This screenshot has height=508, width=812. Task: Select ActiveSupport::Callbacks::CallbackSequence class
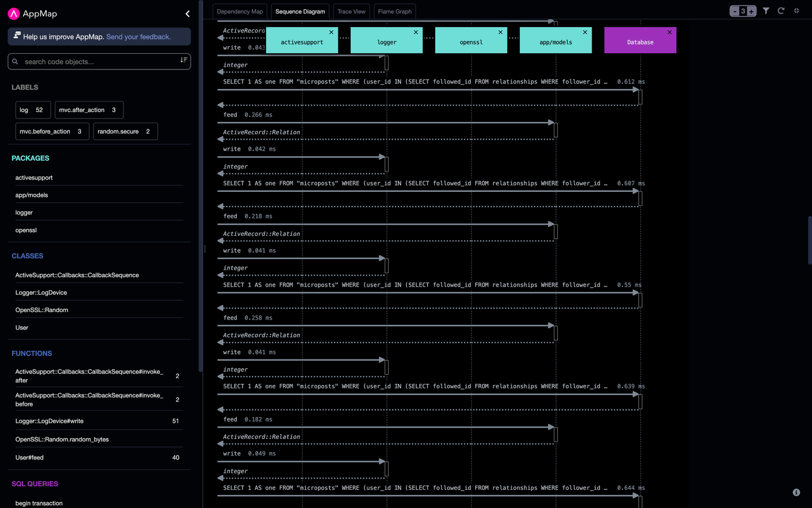coord(99,275)
